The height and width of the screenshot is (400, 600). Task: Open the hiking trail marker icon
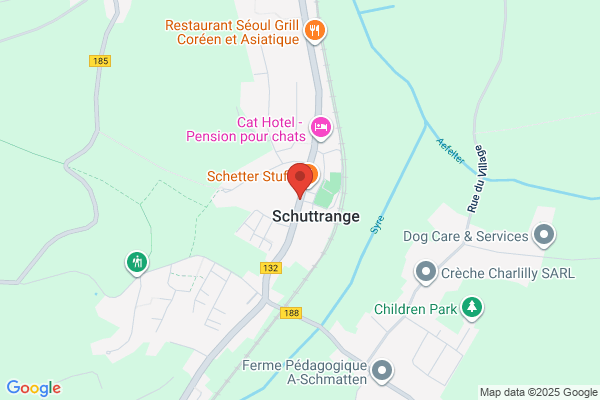137,263
